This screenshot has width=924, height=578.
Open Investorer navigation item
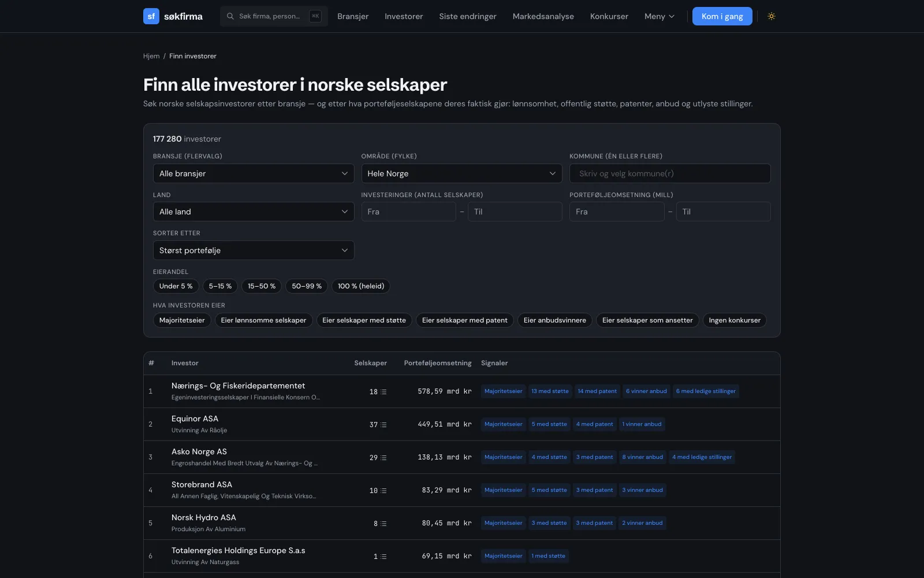(x=404, y=16)
